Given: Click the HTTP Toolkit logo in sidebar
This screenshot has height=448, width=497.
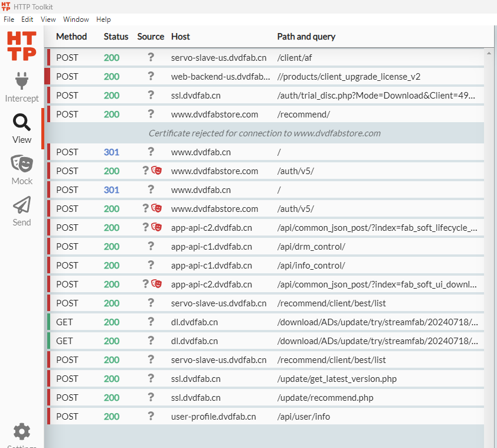Looking at the screenshot, I should coord(22,46).
